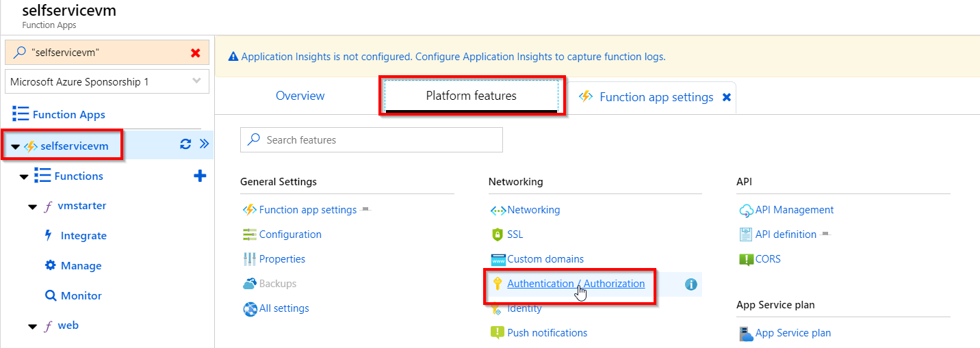Open the Function app settings link
This screenshot has width=980, height=348.
(308, 210)
